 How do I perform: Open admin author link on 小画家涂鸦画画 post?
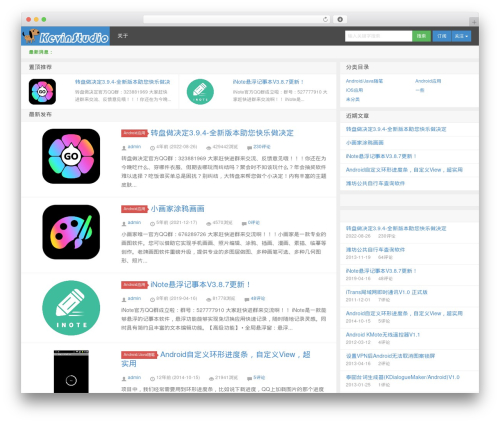pyautogui.click(x=134, y=222)
